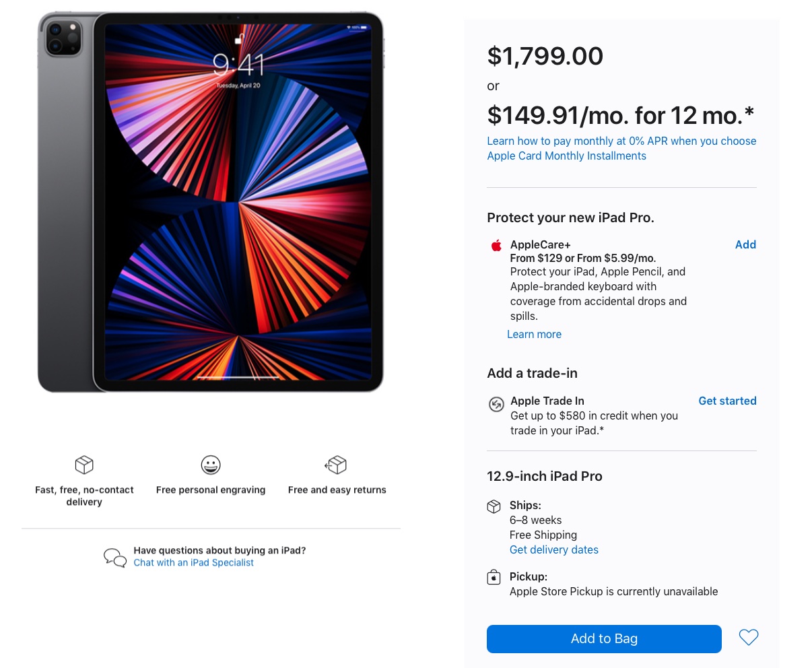The width and height of the screenshot is (812, 668).
Task: Chat with an iPad Specialist
Action: 193,562
